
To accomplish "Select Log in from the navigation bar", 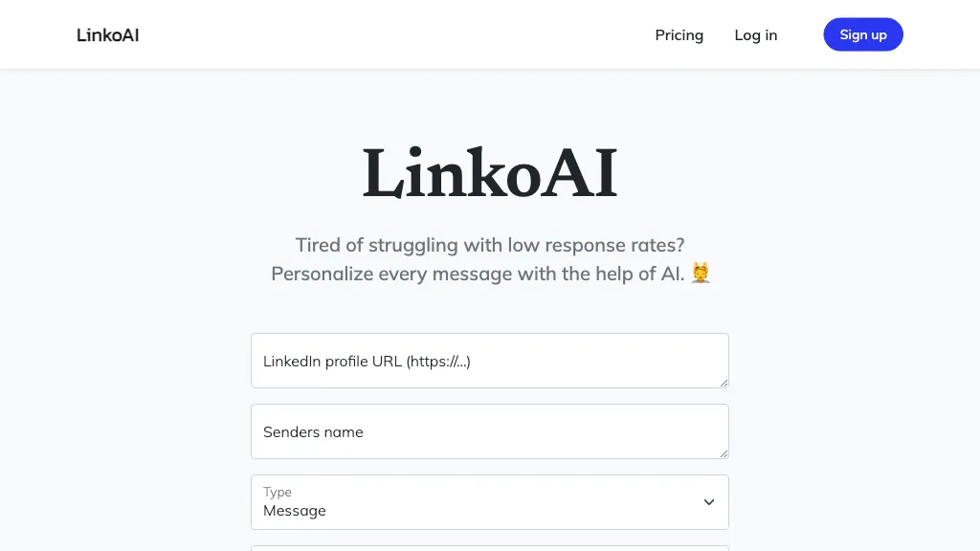I will pyautogui.click(x=755, y=34).
